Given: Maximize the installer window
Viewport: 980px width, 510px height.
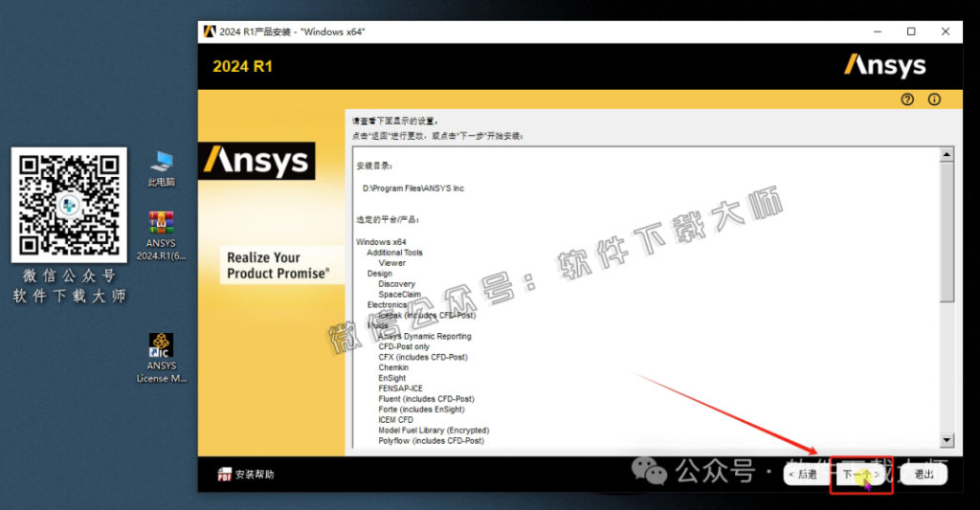Looking at the screenshot, I should tap(911, 32).
